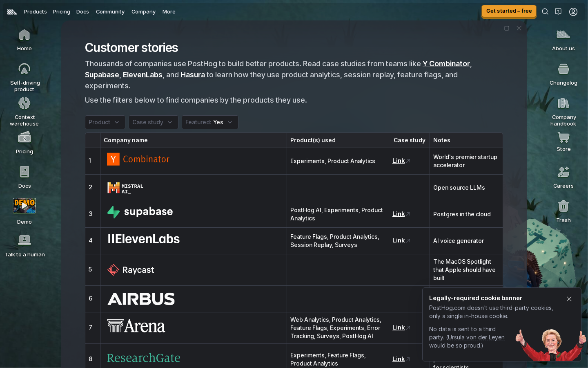Expand the Product filter dropdown
The height and width of the screenshot is (368, 588).
[105, 122]
